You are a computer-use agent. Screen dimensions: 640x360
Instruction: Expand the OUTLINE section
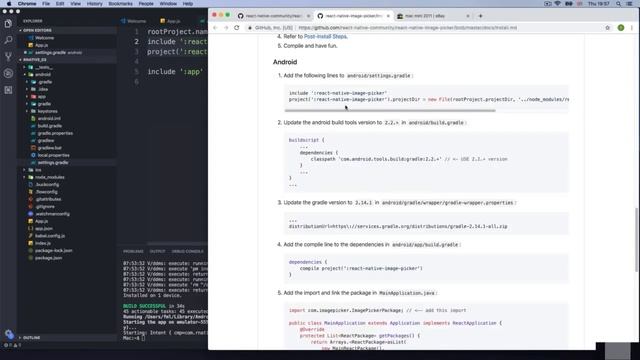pos(31,338)
